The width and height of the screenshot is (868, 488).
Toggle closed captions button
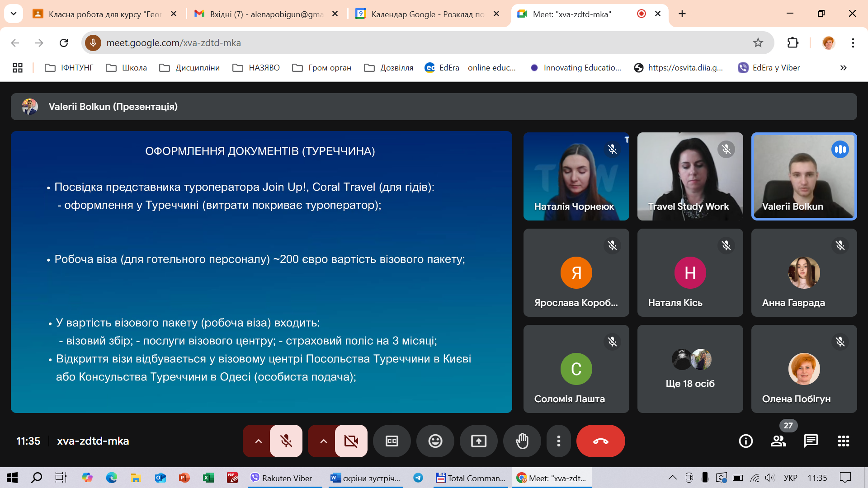tap(392, 441)
